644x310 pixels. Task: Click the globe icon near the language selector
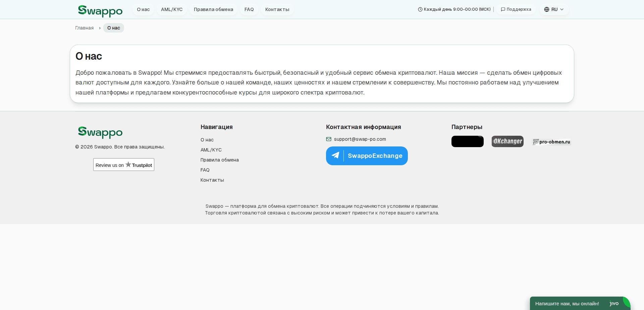[x=546, y=9]
